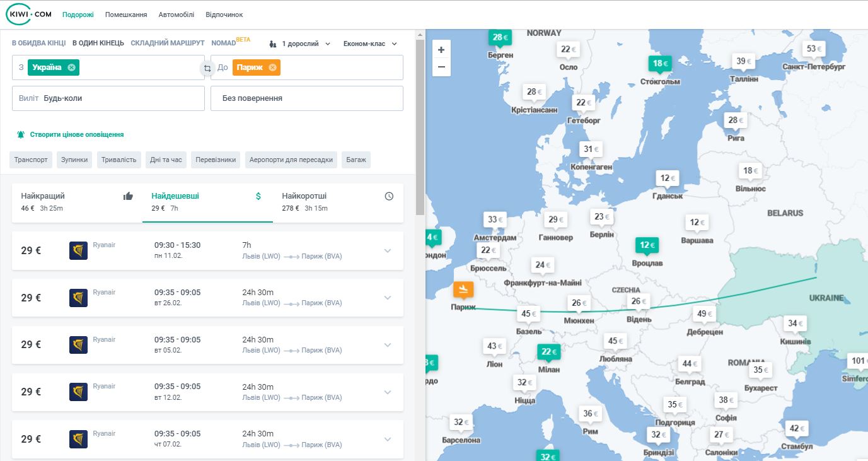The image size is (868, 461).
Task: Select the 18 € Стокгольм price marker
Action: [x=660, y=64]
